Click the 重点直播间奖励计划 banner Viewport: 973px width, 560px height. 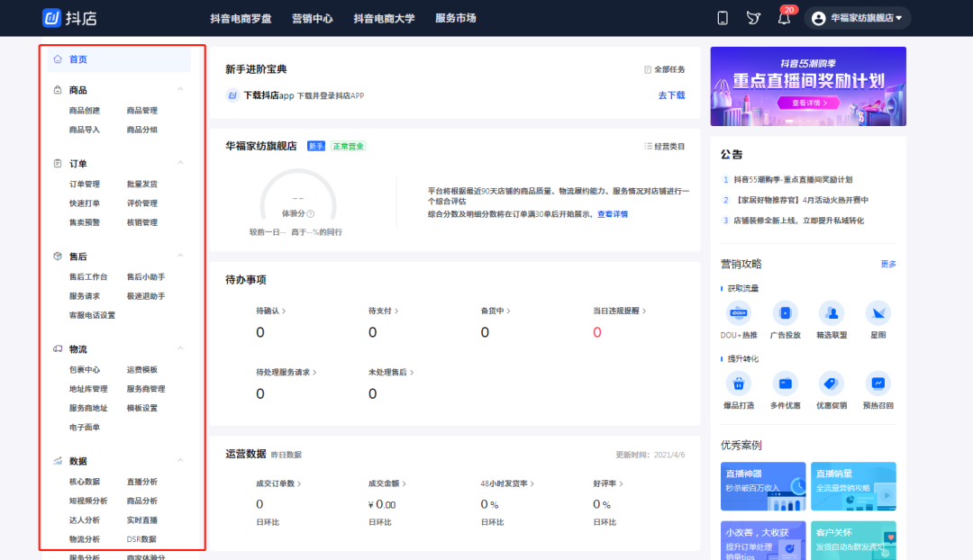(x=808, y=86)
